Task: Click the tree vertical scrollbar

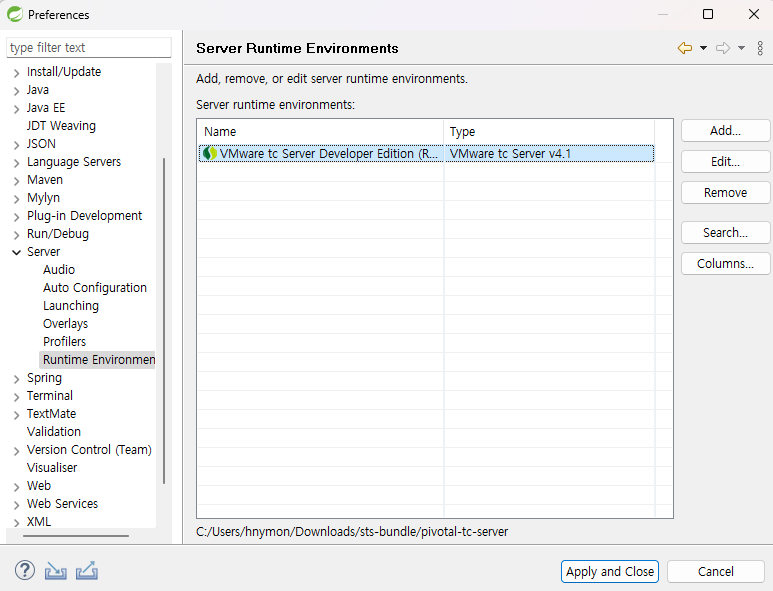Action: (x=164, y=320)
